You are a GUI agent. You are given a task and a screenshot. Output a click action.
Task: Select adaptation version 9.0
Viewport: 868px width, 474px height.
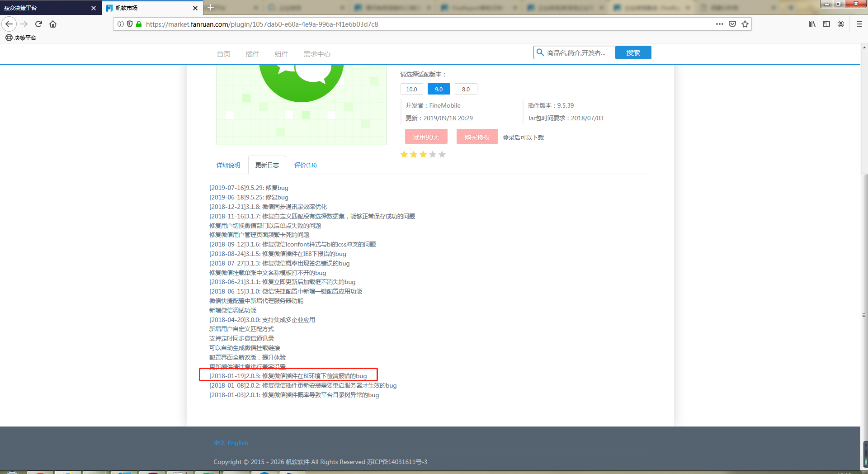tap(439, 89)
